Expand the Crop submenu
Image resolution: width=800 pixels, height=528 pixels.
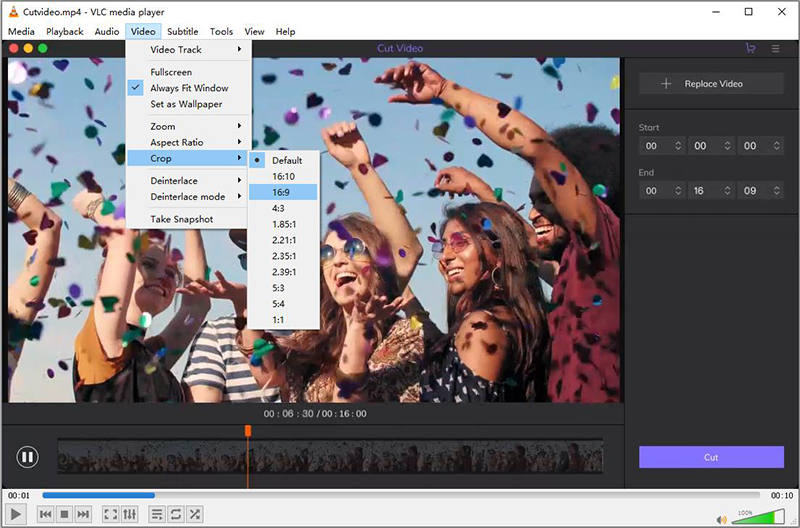point(187,158)
